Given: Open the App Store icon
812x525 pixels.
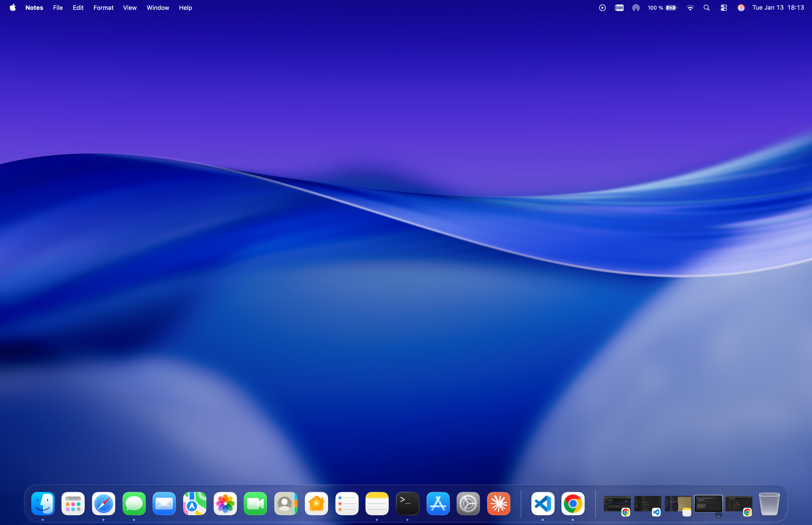Looking at the screenshot, I should pos(438,503).
